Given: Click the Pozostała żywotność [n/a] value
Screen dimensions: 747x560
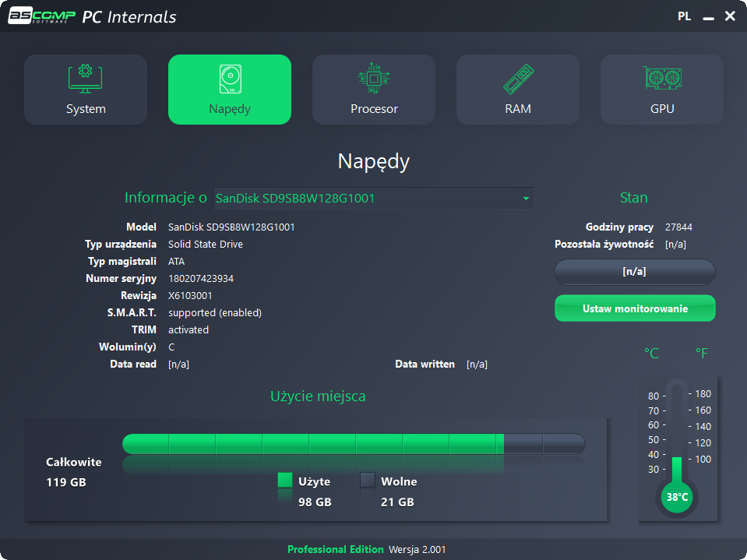Looking at the screenshot, I should 675,245.
